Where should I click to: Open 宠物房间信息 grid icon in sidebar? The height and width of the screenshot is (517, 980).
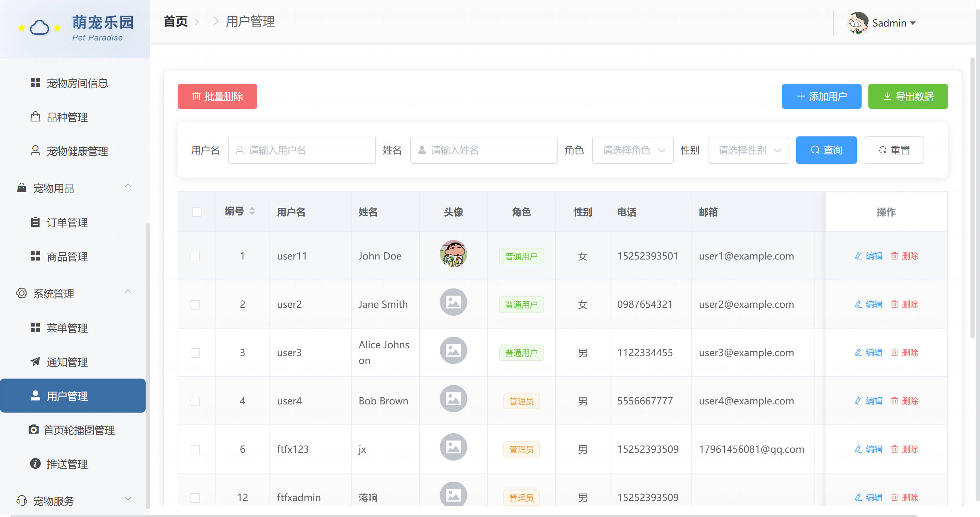tap(35, 83)
